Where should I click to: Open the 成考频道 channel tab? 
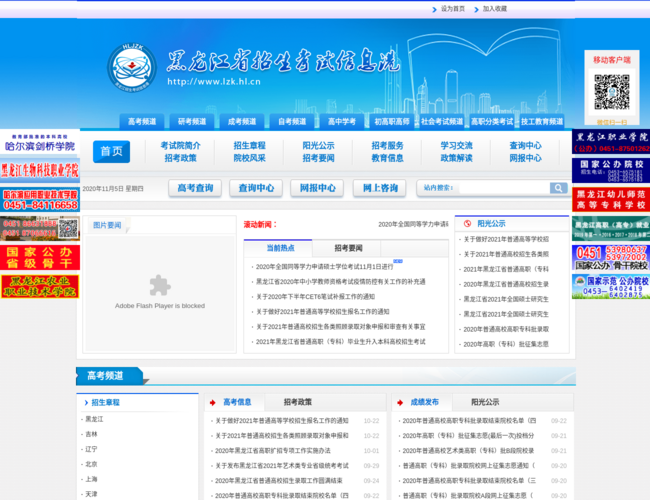coord(242,121)
